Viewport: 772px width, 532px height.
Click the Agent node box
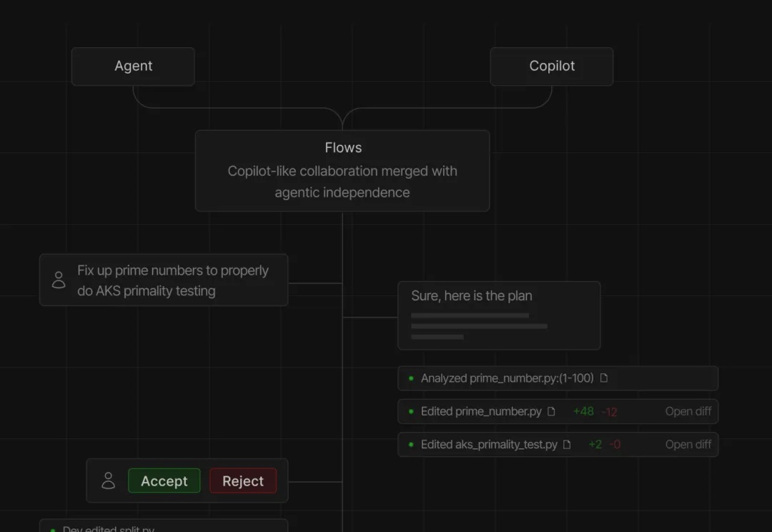point(133,66)
